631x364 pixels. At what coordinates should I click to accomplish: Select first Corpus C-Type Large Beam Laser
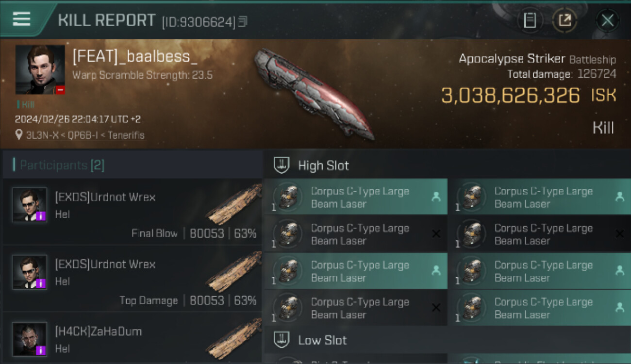[355, 197]
